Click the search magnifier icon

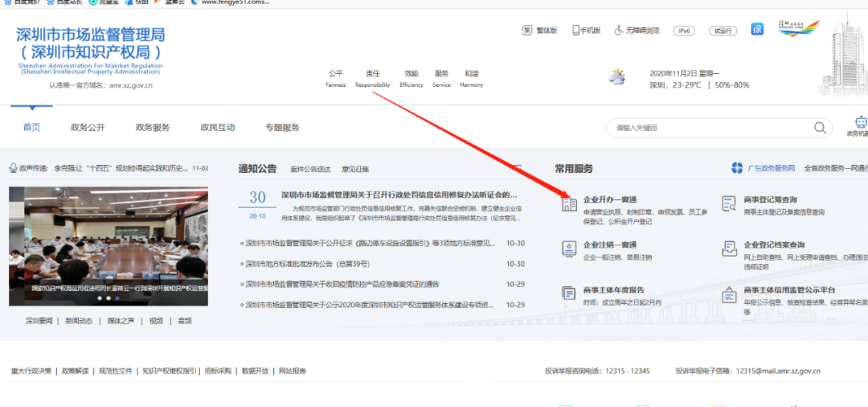pyautogui.click(x=820, y=128)
